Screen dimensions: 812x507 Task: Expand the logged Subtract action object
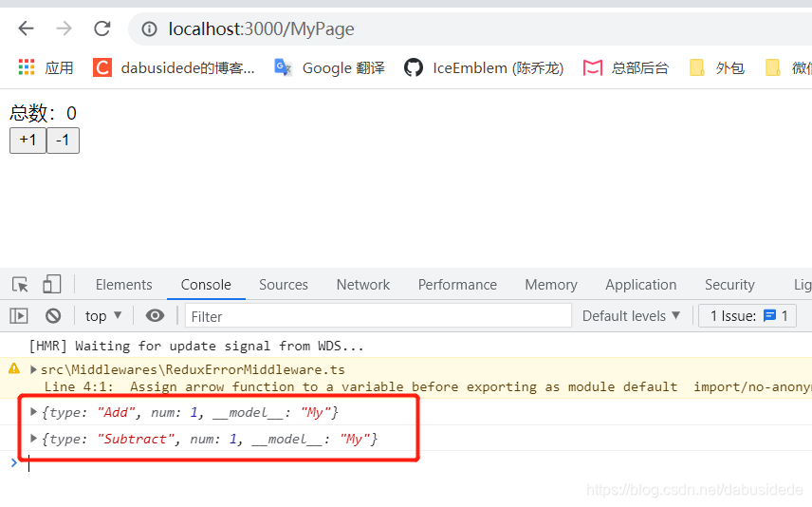33,438
